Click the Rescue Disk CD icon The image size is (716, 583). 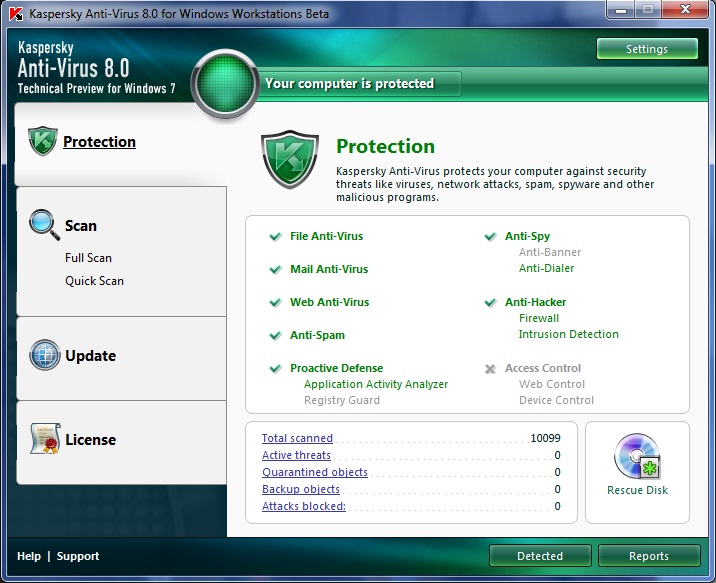pyautogui.click(x=637, y=456)
